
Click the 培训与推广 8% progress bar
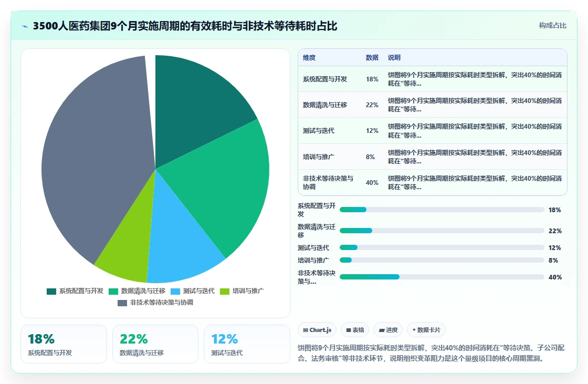(x=442, y=260)
